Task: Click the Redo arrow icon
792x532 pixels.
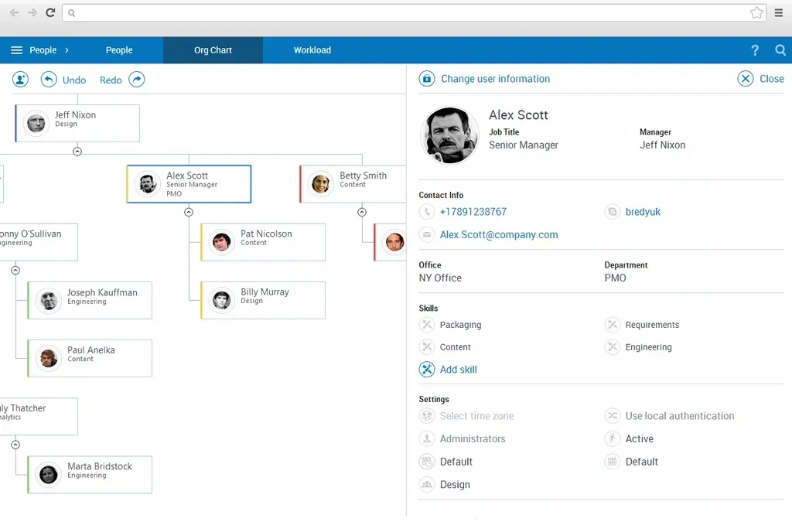Action: tap(136, 79)
